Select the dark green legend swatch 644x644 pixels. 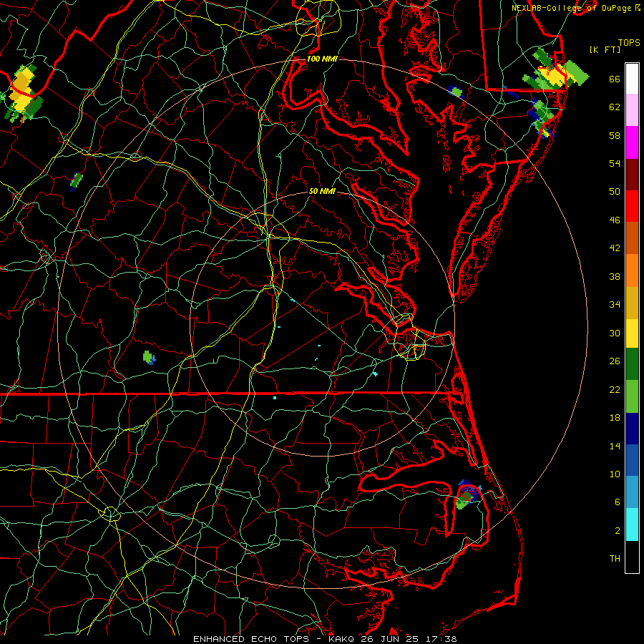(632, 364)
